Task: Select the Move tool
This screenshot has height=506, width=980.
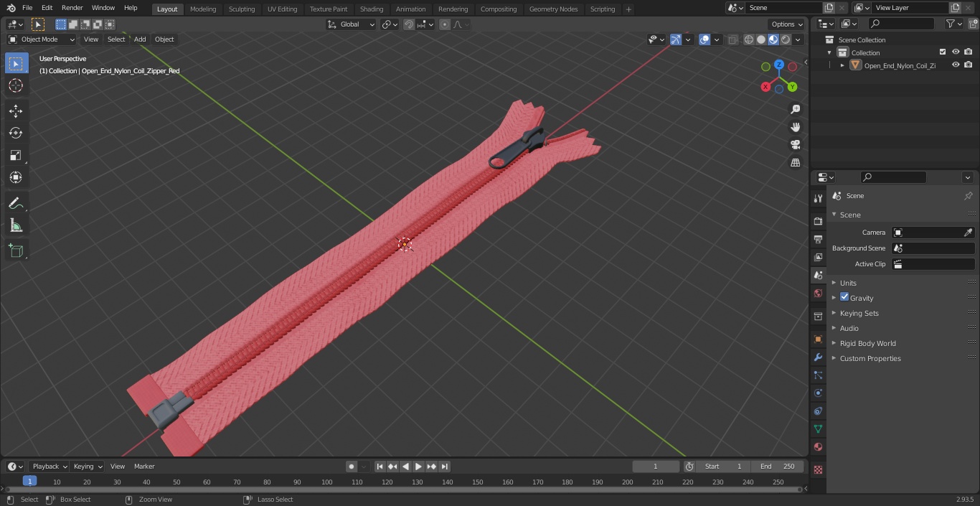Action: click(16, 111)
